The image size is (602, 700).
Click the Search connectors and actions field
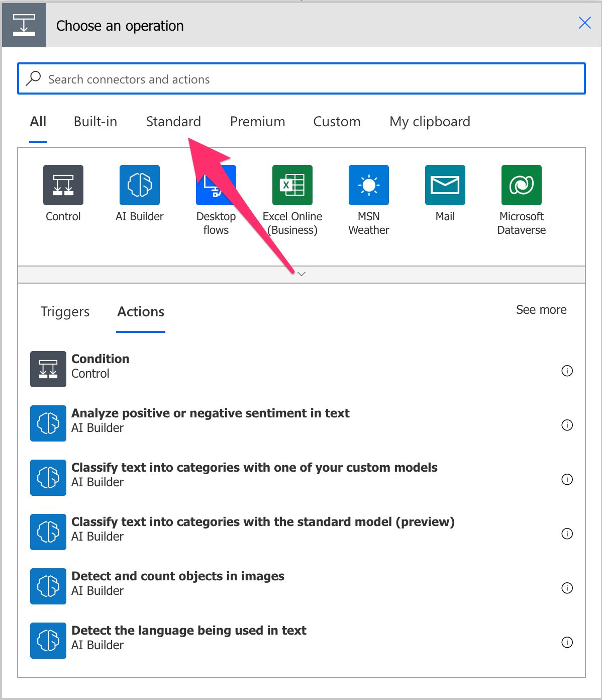pos(302,78)
